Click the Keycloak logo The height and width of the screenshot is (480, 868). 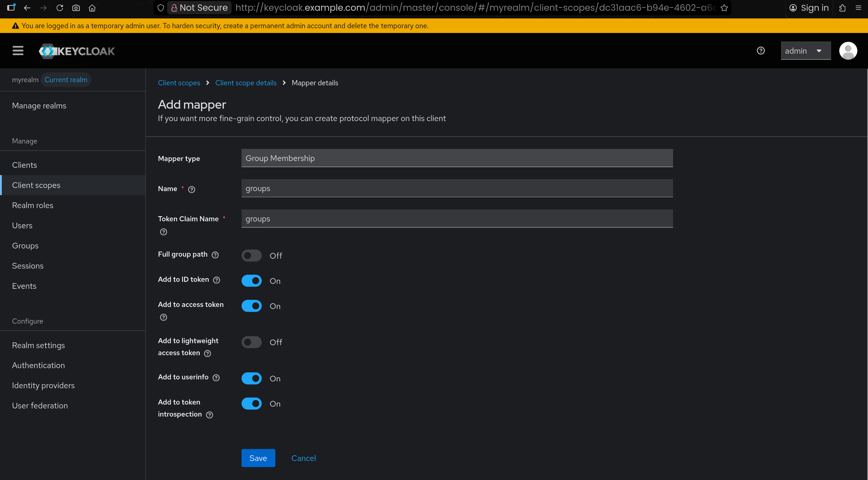tap(77, 51)
